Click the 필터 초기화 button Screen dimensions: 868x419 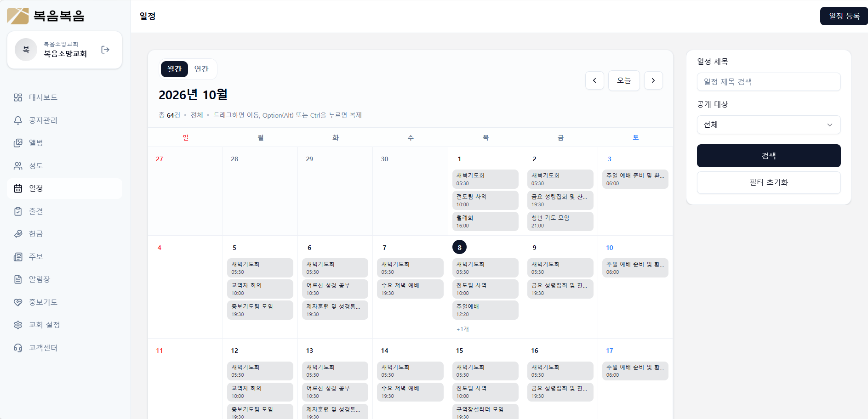(769, 182)
